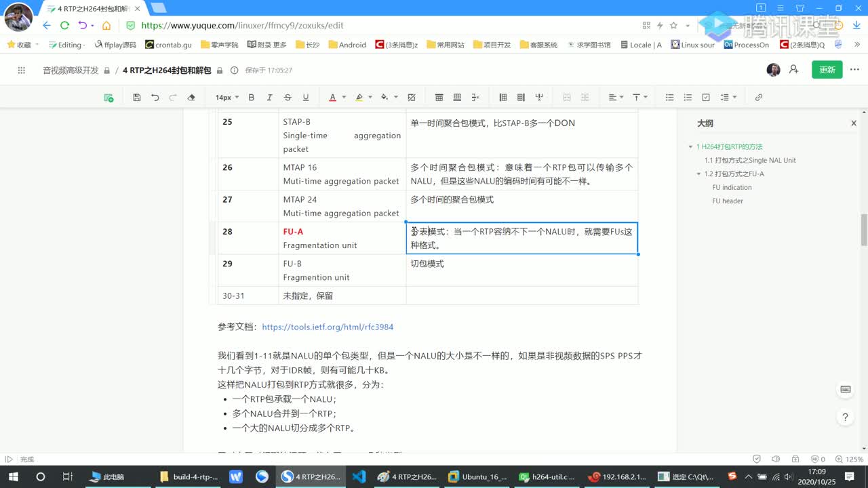Insert a bulleted list

669,98
